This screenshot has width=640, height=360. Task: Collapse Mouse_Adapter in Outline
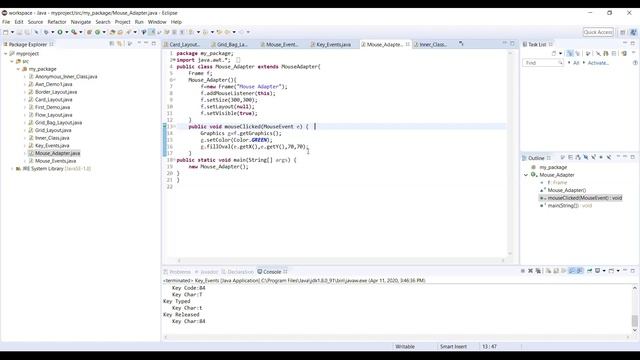coord(526,175)
